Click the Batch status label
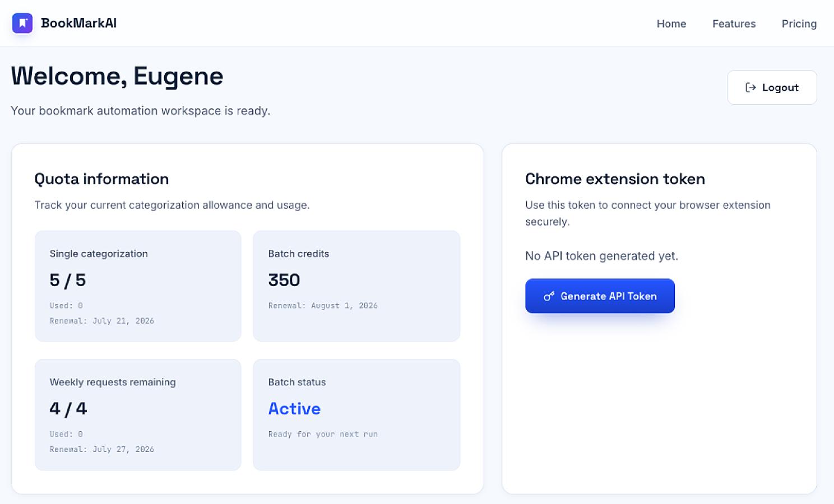The width and height of the screenshot is (834, 504). tap(297, 382)
